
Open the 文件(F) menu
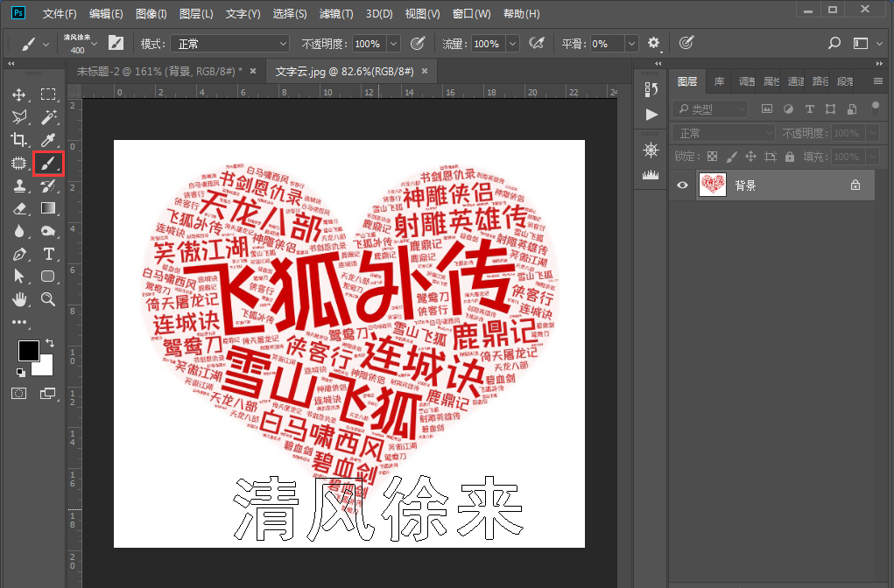(60, 14)
